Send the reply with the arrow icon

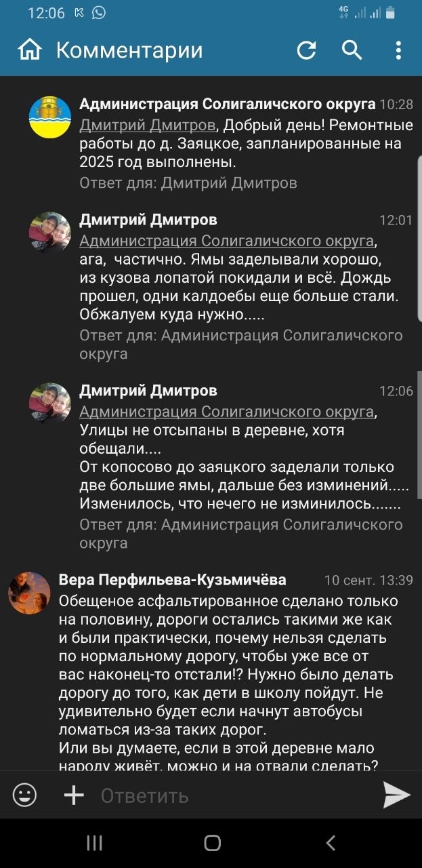(x=396, y=796)
